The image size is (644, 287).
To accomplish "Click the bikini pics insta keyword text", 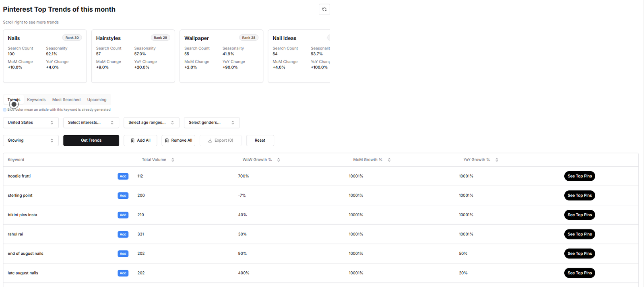I will (x=23, y=215).
